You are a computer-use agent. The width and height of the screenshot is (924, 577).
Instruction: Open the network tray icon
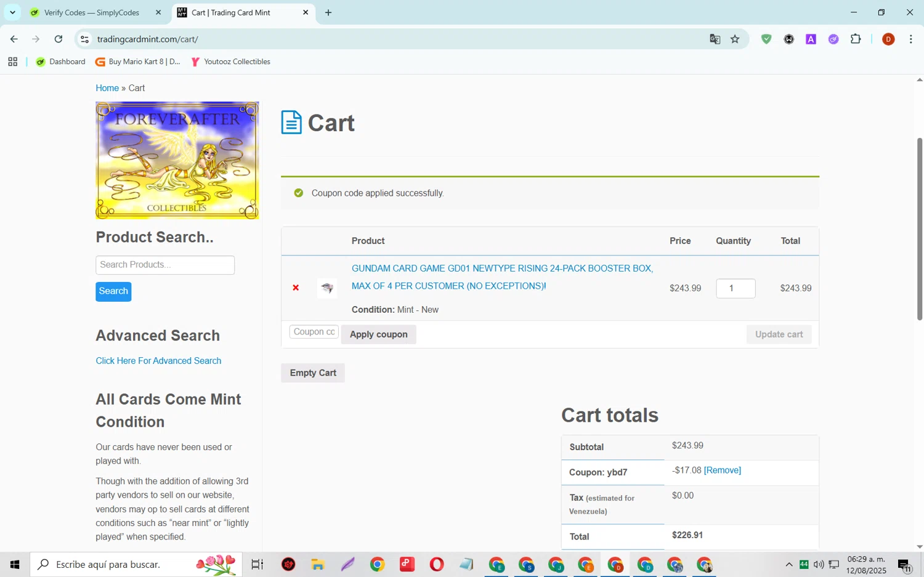click(x=834, y=565)
